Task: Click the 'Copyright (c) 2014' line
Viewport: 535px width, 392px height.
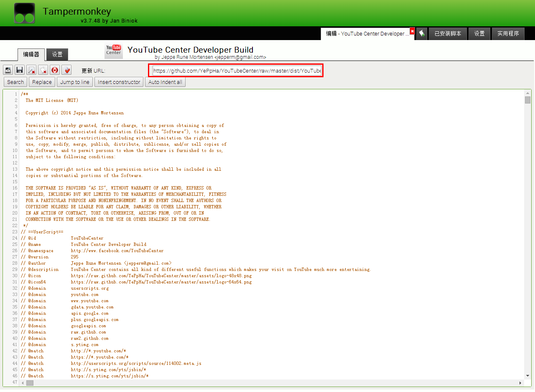Action: [x=74, y=113]
